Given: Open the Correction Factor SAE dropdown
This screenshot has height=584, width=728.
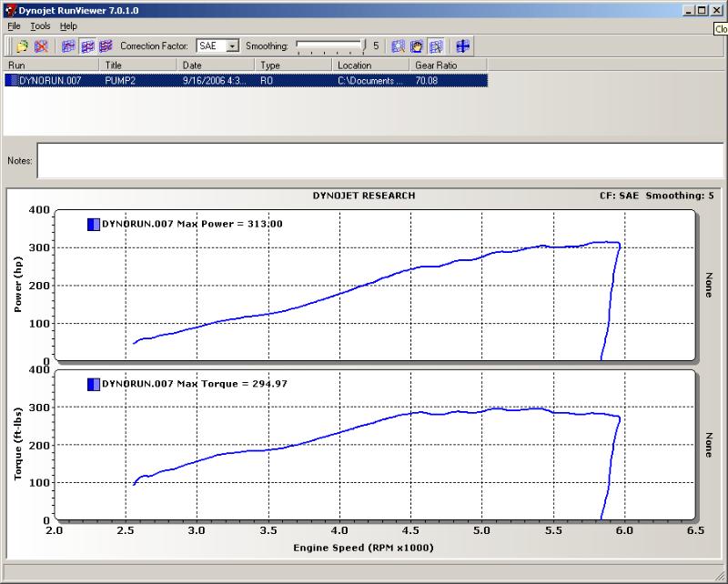Looking at the screenshot, I should [232, 45].
